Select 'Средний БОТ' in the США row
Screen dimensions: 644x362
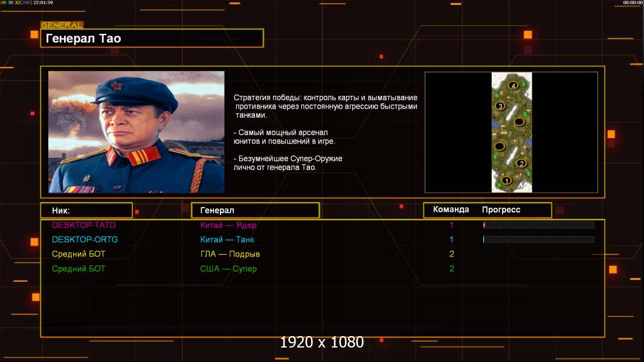click(x=79, y=269)
